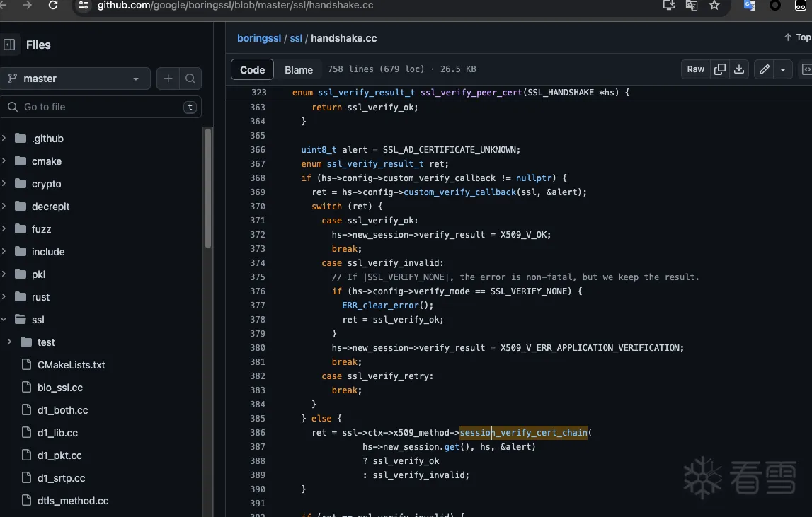
Task: Collapse the ssl folder
Action: click(4, 320)
